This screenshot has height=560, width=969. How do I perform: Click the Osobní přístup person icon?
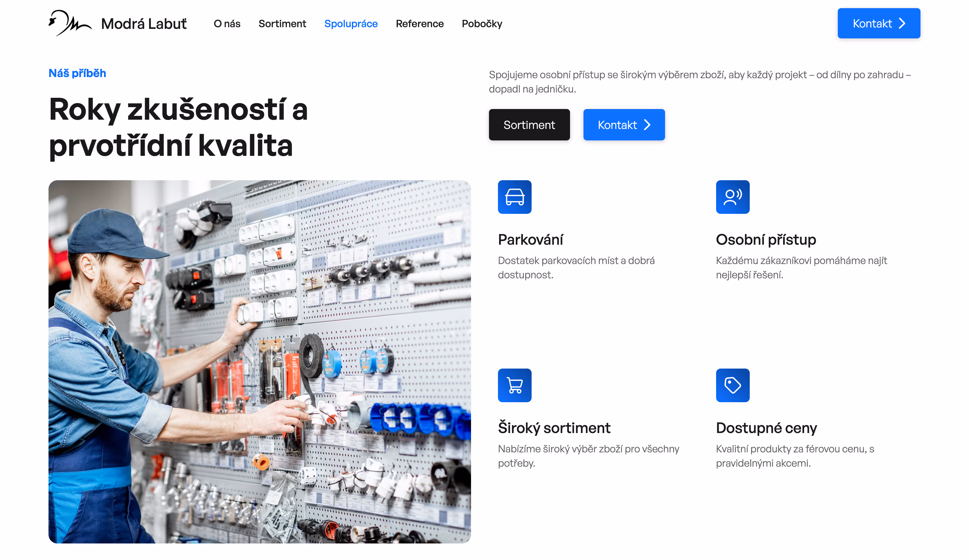[733, 197]
